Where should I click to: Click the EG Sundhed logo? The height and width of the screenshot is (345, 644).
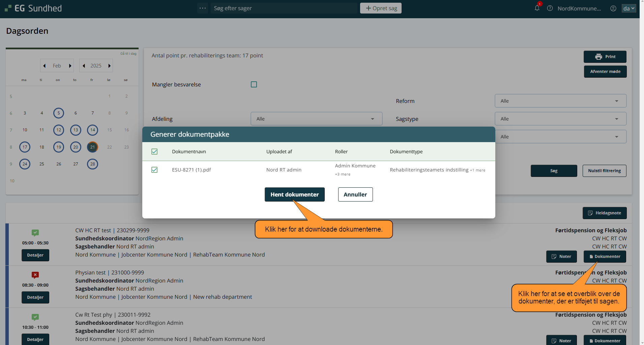(x=33, y=8)
